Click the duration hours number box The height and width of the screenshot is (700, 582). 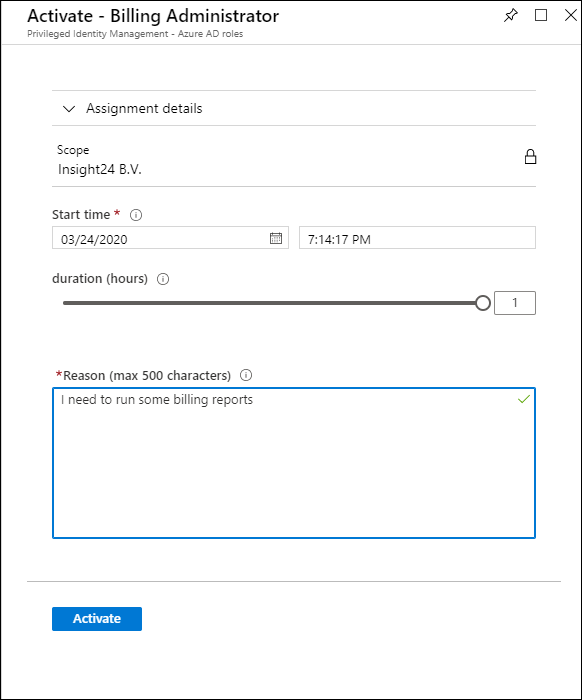point(515,303)
